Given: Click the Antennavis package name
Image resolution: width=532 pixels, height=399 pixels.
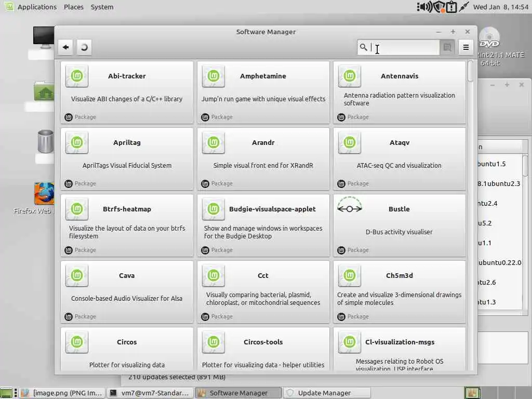Looking at the screenshot, I should [x=400, y=76].
